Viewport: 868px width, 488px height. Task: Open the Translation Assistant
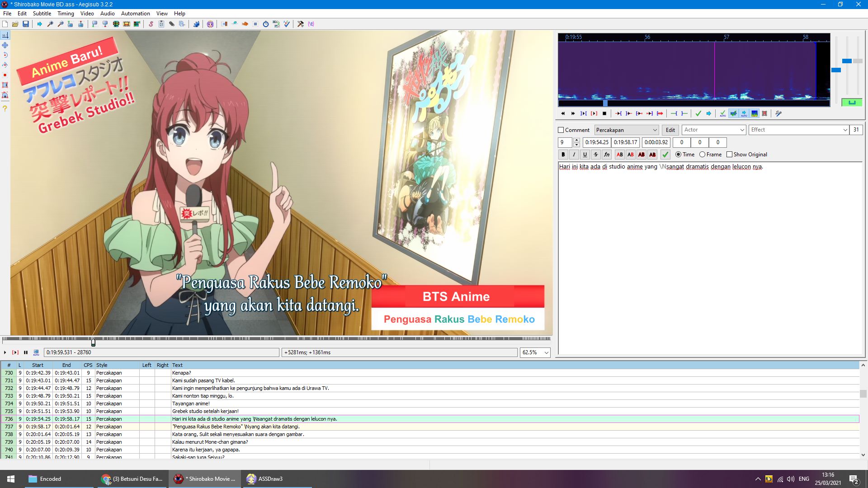click(x=245, y=24)
